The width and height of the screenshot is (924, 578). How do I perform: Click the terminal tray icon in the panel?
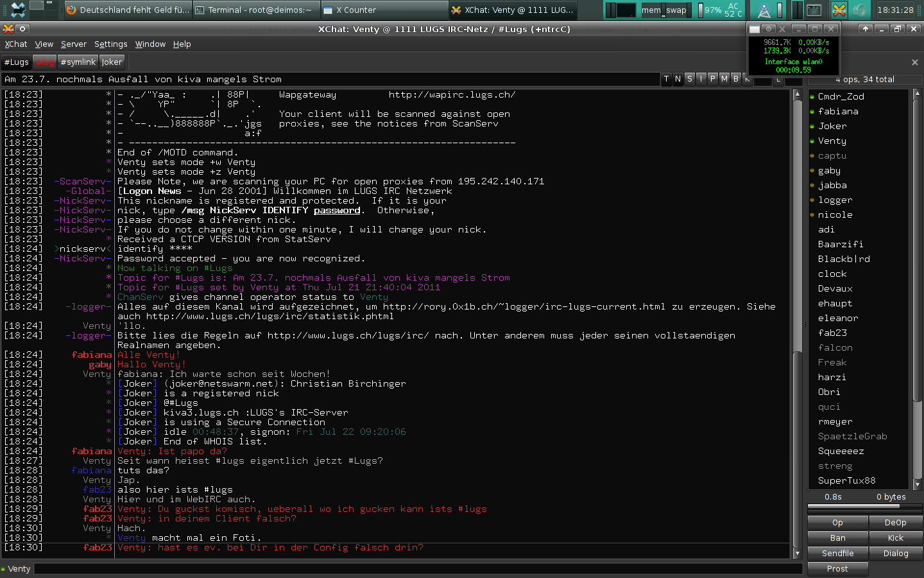[x=814, y=10]
